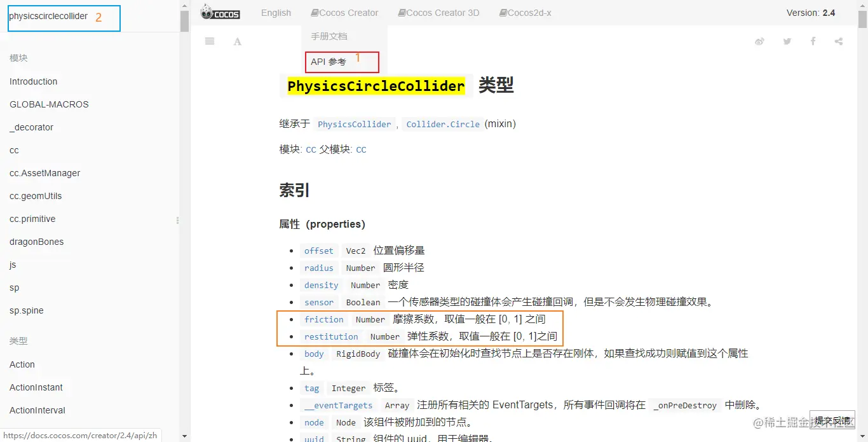
Task: Open Action type in sidebar
Action: click(x=22, y=364)
